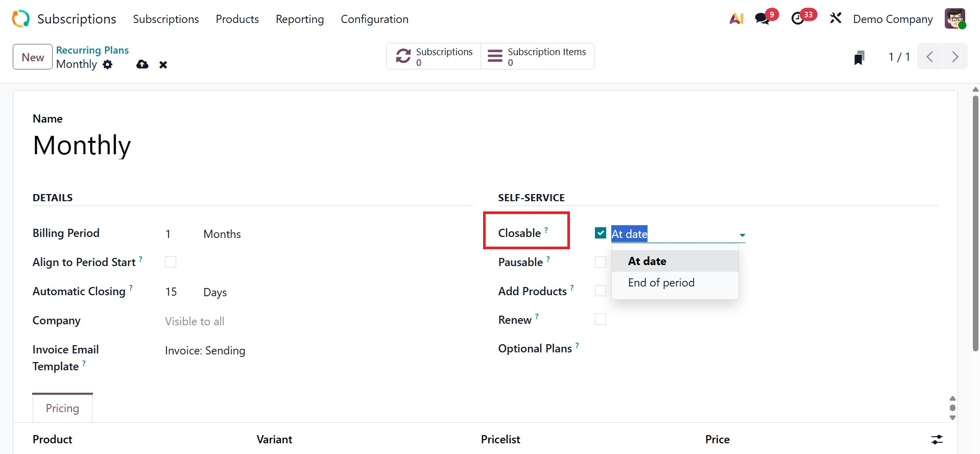
Task: Open the Billing Period Months unit dropdown
Action: pos(222,234)
